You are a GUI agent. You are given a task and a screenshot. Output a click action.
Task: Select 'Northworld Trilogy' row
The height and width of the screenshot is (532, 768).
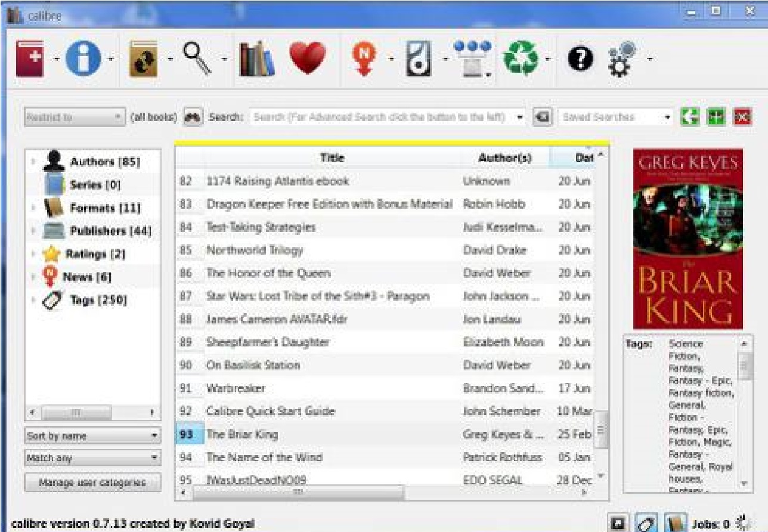(x=385, y=250)
